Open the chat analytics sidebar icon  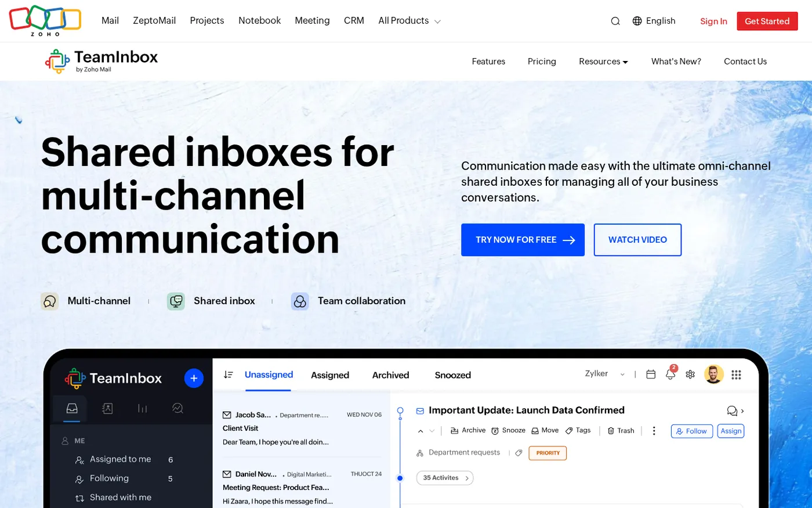point(178,408)
